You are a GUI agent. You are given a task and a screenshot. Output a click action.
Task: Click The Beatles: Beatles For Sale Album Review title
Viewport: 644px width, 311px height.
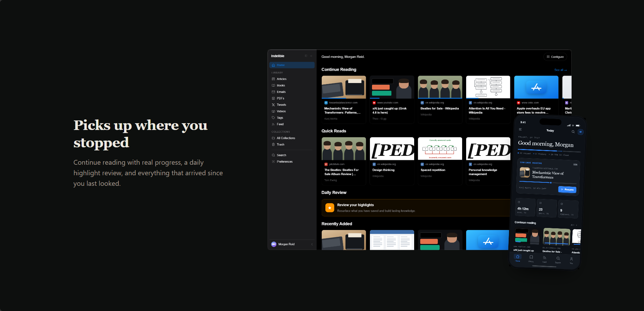coord(341,172)
